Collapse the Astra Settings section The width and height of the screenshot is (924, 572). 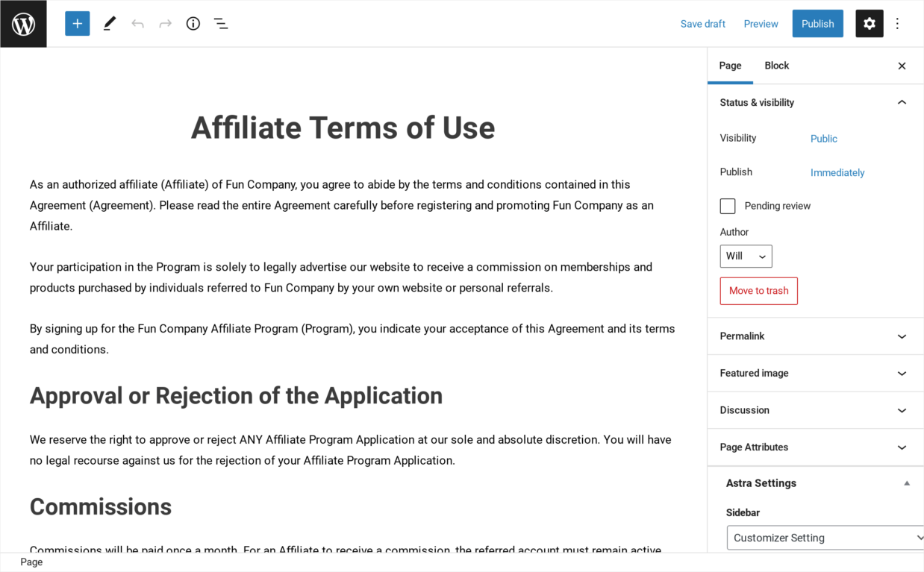[907, 483]
